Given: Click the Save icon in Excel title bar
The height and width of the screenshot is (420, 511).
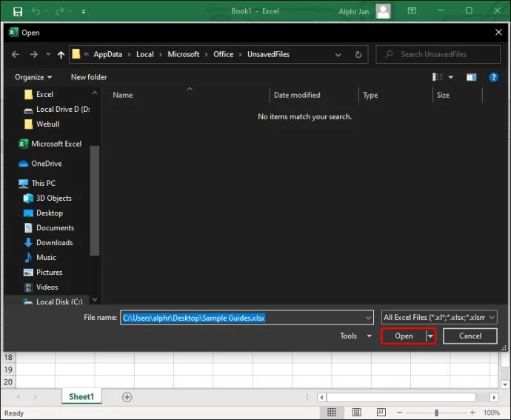Looking at the screenshot, I should pos(18,12).
